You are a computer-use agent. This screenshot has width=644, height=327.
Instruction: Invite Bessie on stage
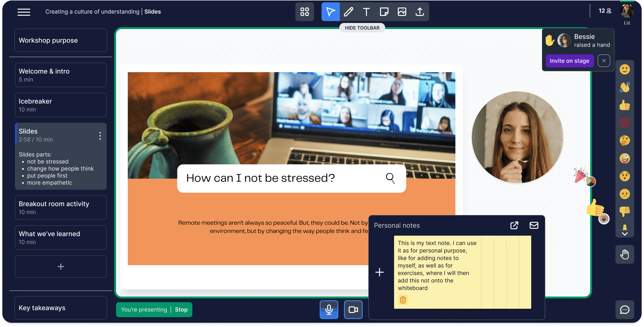click(569, 61)
